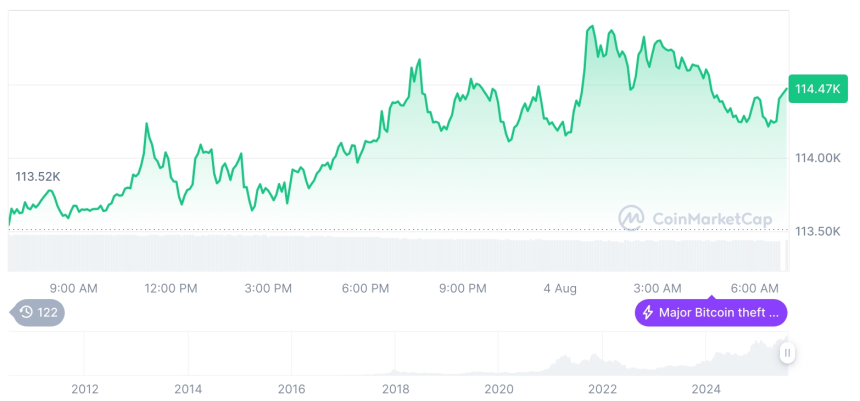Select 2014 on the history timeline
The height and width of the screenshot is (401, 860).
click(188, 388)
